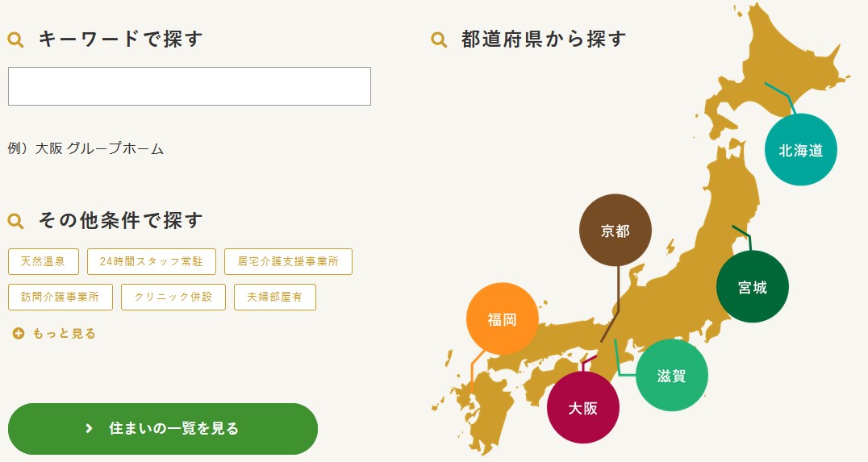868x462 pixels.
Task: Choose 京都 circle on the map
Action: pos(615,230)
